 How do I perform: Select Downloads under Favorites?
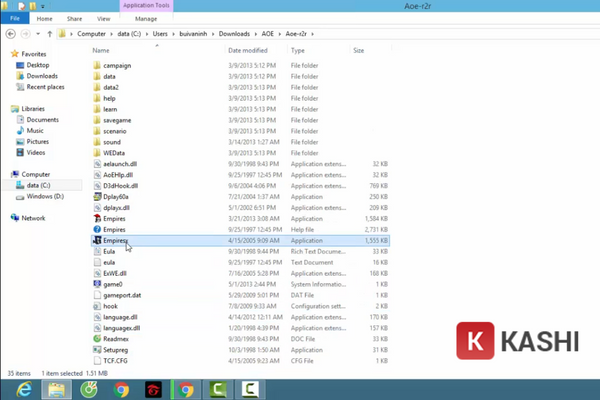pos(41,76)
